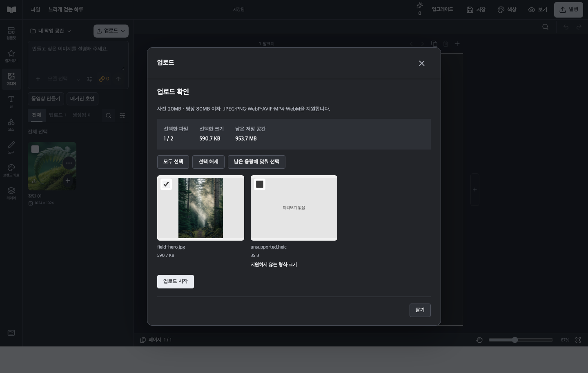Delete the page using the trash icon
The height and width of the screenshot is (373, 588).
[x=445, y=44]
